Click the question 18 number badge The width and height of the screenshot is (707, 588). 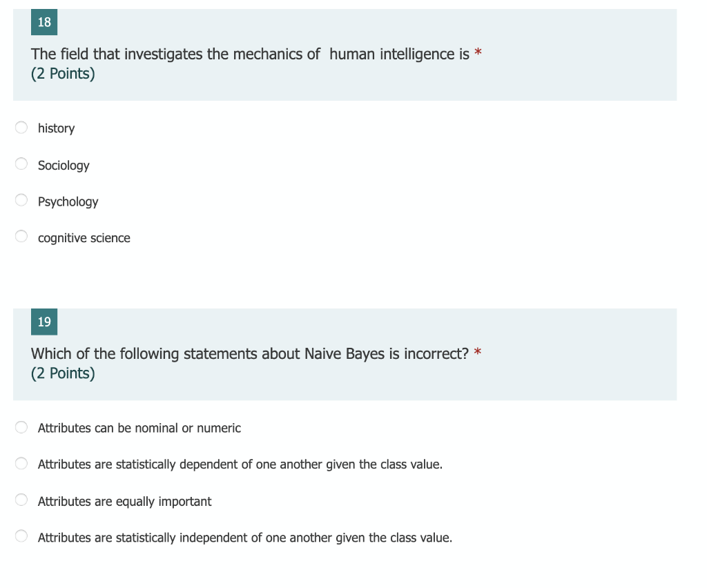click(x=43, y=22)
